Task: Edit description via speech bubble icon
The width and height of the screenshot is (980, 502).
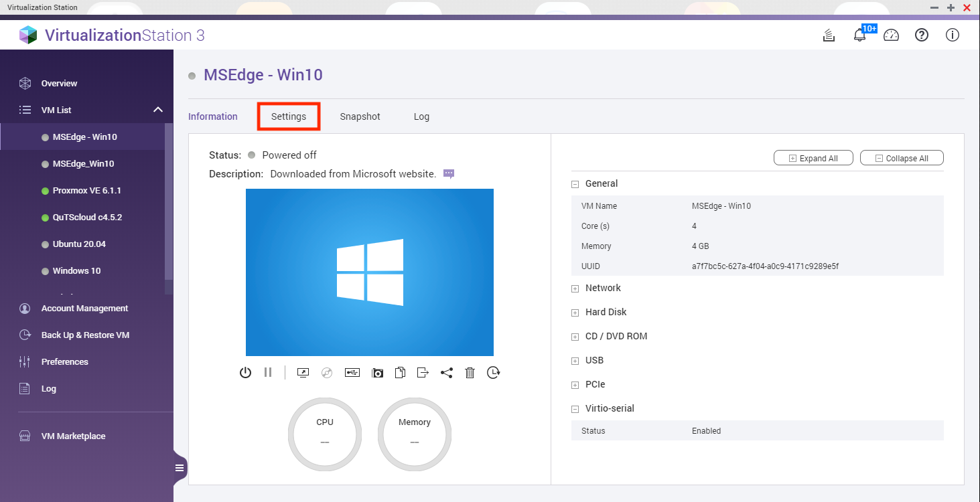Action: (x=449, y=174)
